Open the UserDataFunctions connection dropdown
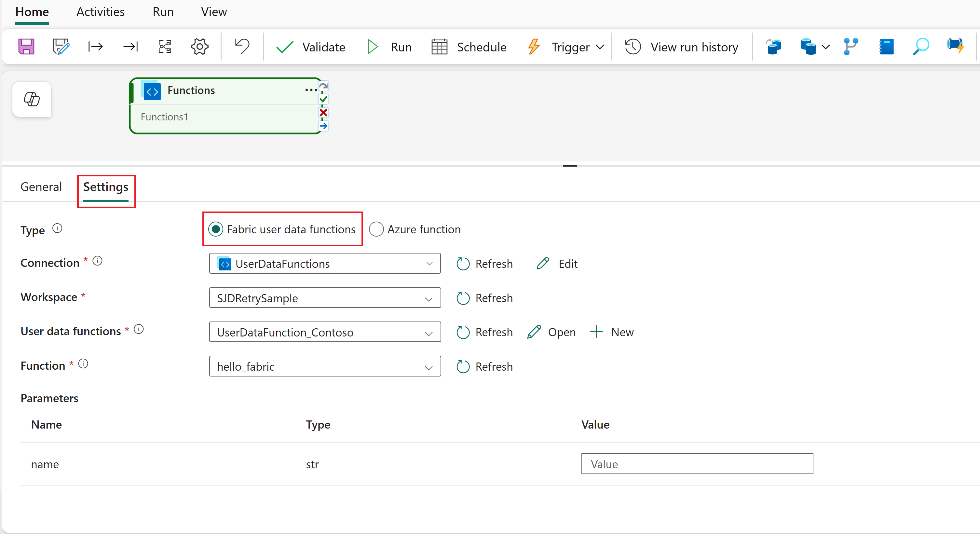 (429, 263)
